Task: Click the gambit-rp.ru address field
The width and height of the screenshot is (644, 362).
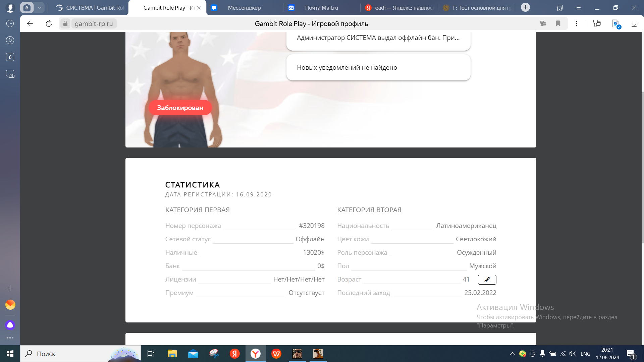Action: pyautogui.click(x=94, y=23)
